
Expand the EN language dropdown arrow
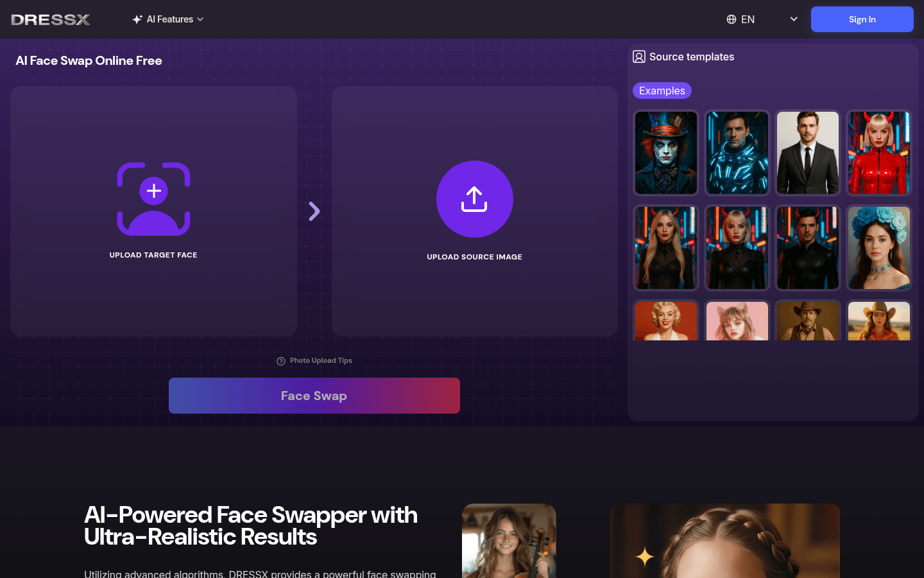(x=794, y=19)
